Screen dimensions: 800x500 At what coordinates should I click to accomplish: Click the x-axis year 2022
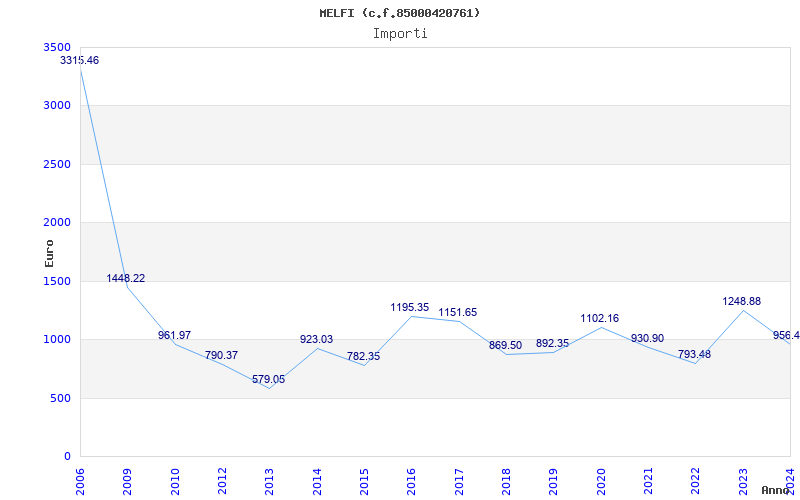695,481
